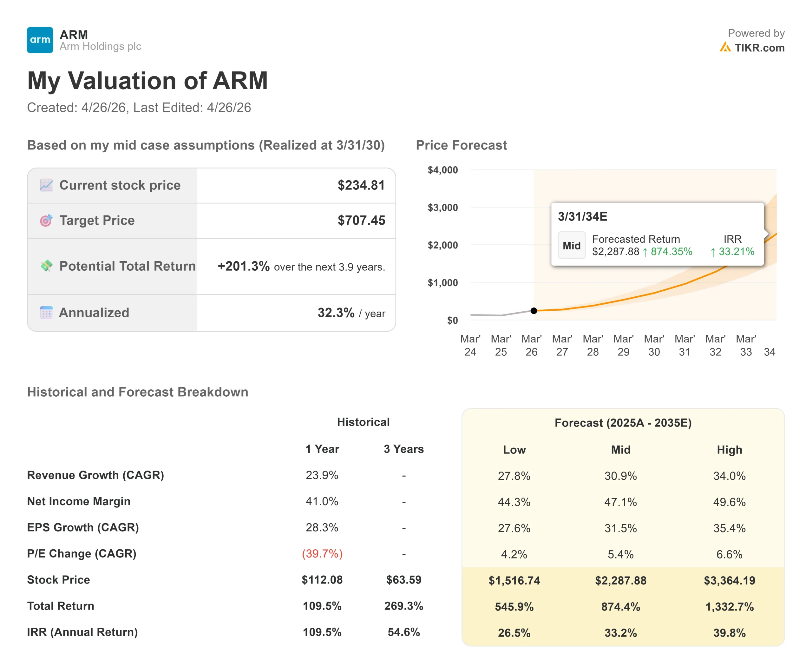Click the money icon beside Potential Total Return

coord(47,266)
